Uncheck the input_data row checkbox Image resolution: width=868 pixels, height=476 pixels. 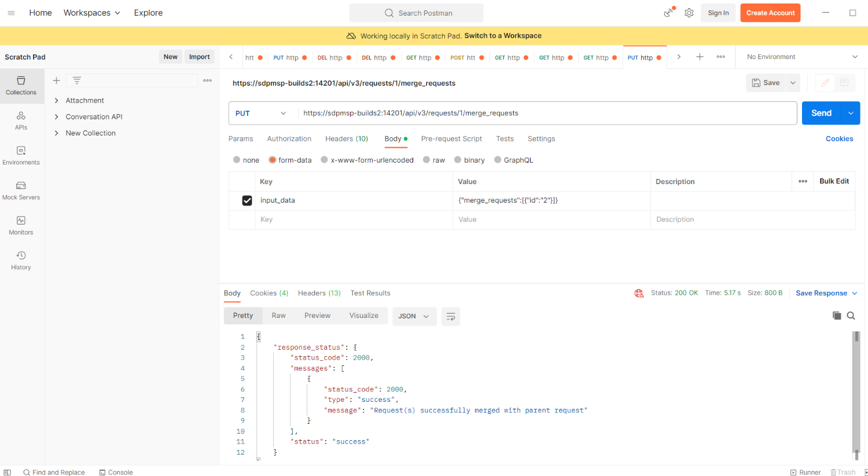(x=247, y=200)
